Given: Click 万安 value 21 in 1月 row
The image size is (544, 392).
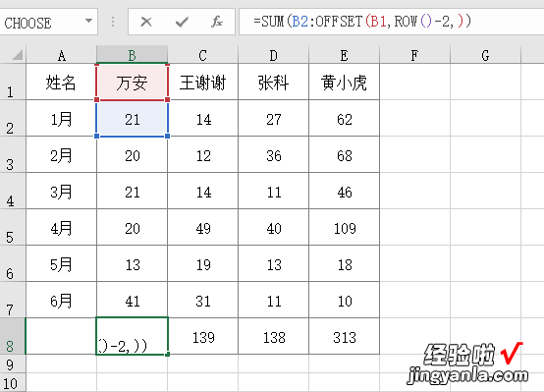Looking at the screenshot, I should (133, 119).
